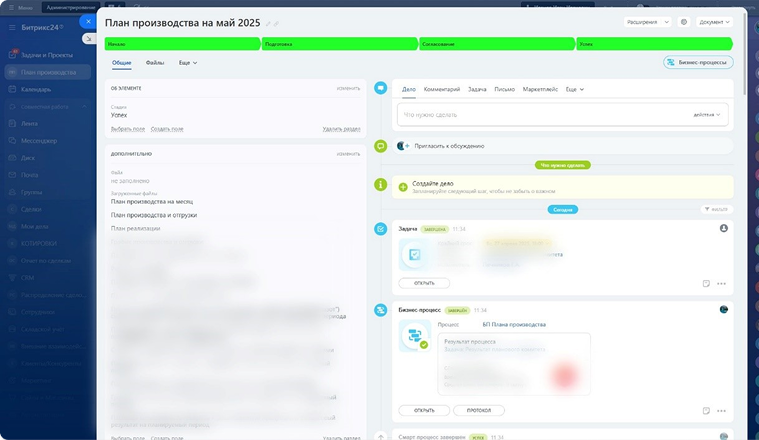Open the Документ dropdown
759x440 pixels.
tap(716, 21)
